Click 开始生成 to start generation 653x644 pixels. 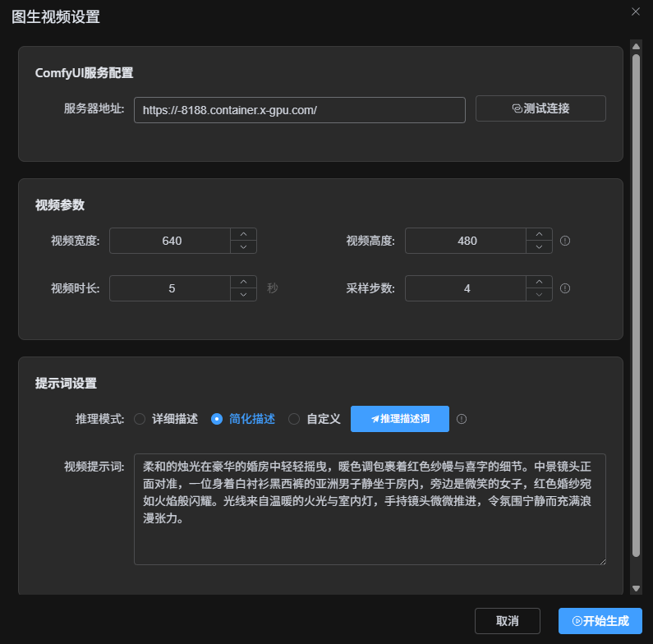pyautogui.click(x=600, y=621)
